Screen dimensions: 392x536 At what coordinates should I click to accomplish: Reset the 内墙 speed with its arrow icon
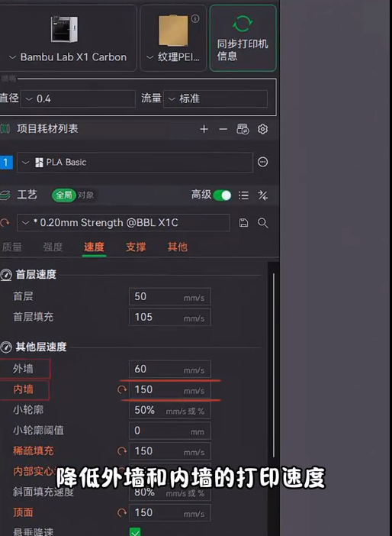click(x=122, y=389)
